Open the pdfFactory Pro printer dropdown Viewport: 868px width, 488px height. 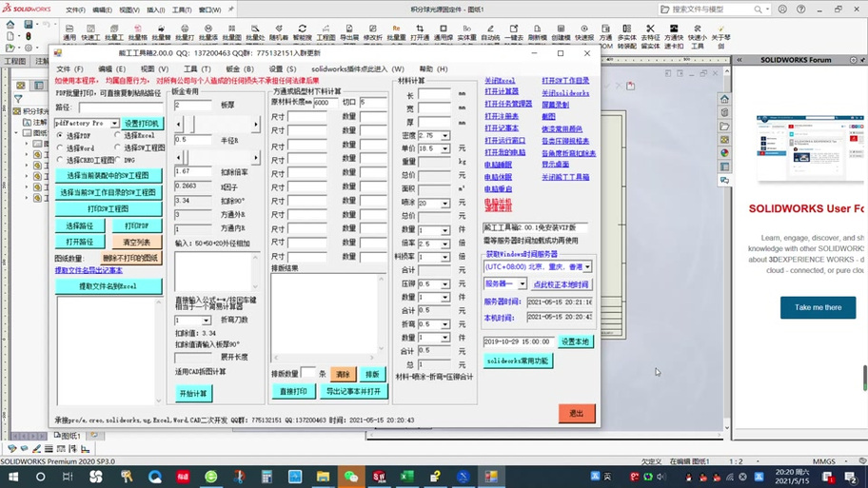tap(114, 123)
